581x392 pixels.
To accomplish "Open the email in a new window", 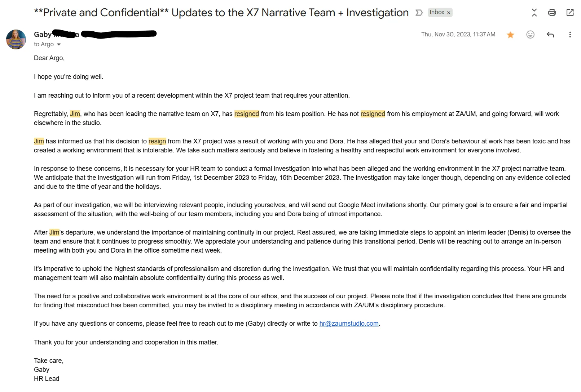I will click(570, 13).
